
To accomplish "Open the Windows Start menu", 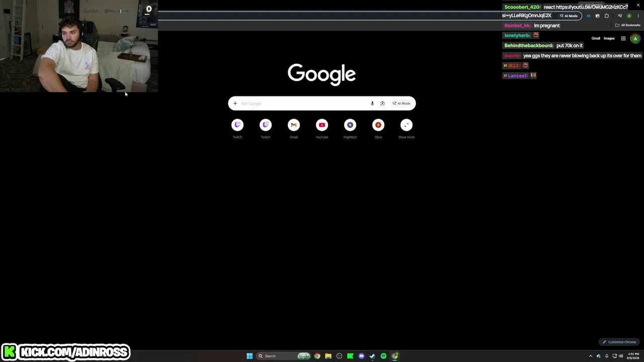I will pyautogui.click(x=250, y=356).
